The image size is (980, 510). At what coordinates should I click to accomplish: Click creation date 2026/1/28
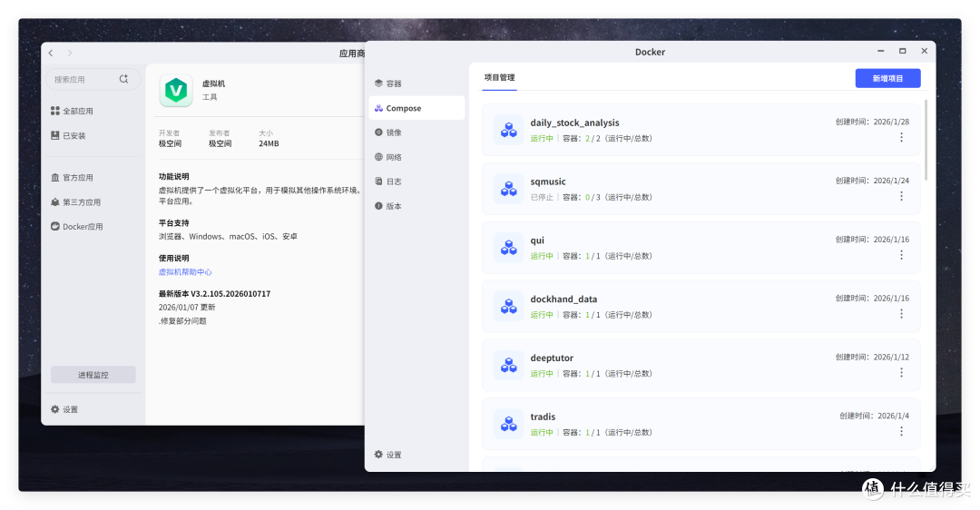[891, 122]
